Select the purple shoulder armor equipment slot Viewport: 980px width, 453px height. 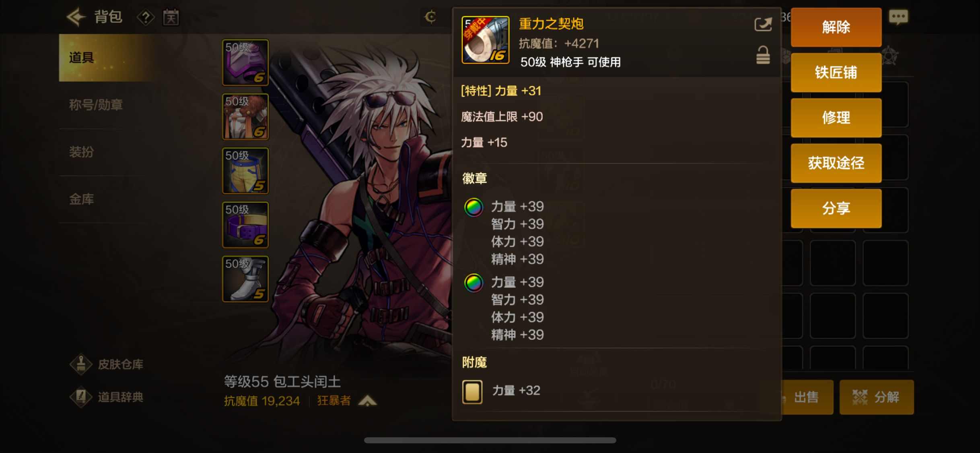pos(245,62)
